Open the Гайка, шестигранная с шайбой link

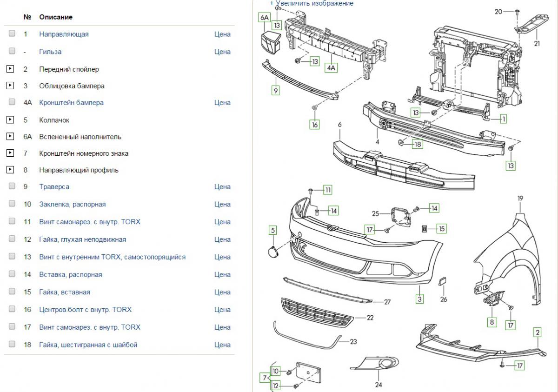[88, 345]
